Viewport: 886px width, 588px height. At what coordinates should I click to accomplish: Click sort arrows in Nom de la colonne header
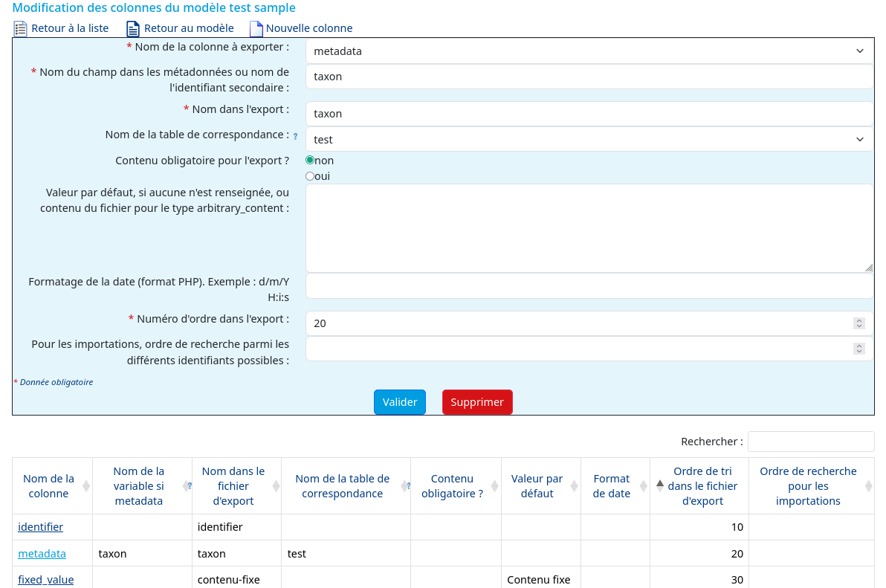tap(86, 485)
